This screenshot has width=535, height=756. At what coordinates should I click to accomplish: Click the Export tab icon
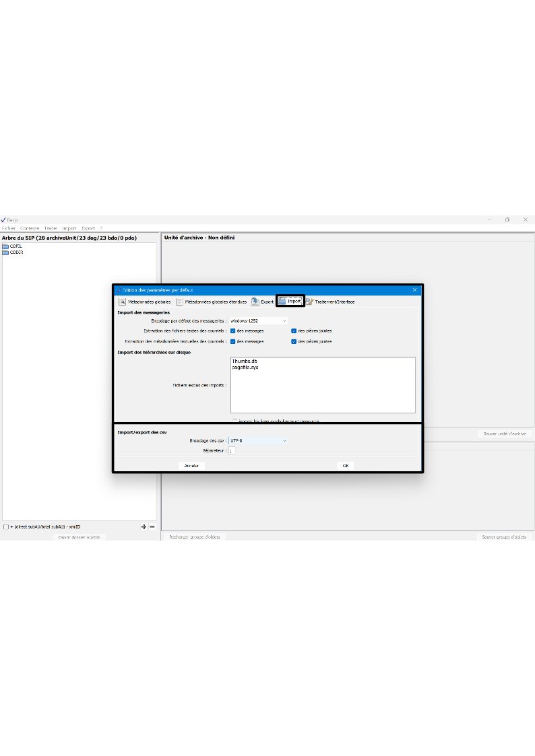point(255,302)
